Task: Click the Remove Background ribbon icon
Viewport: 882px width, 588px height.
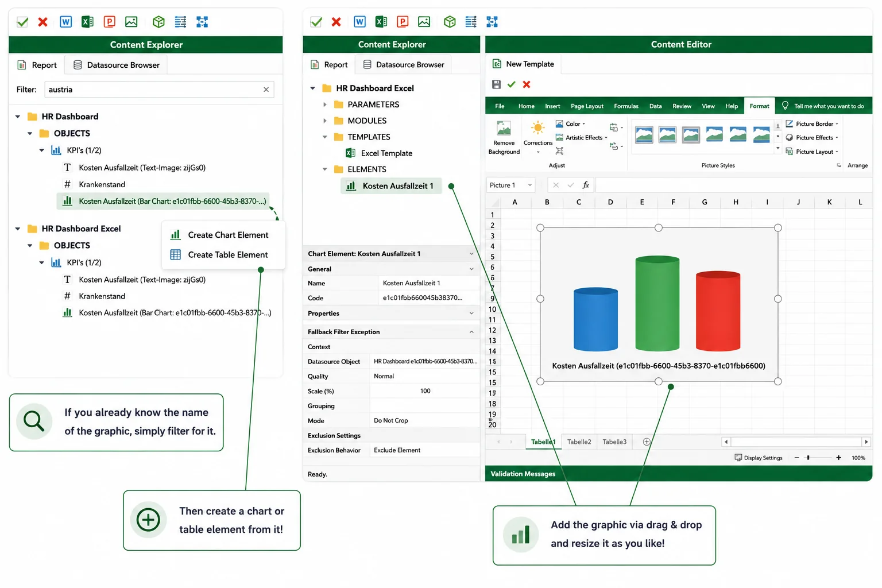Action: [x=504, y=128]
